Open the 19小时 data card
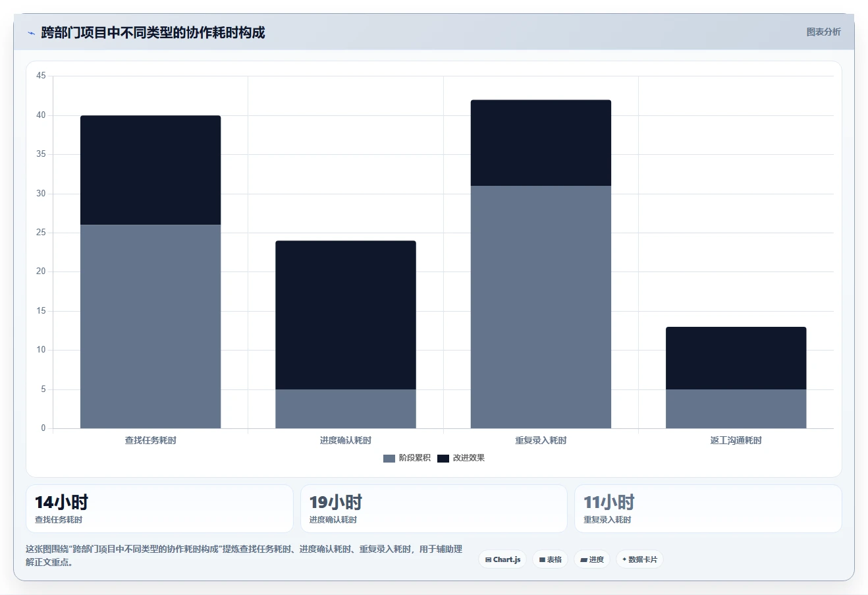Screen dimensions: 868x595 (433, 509)
